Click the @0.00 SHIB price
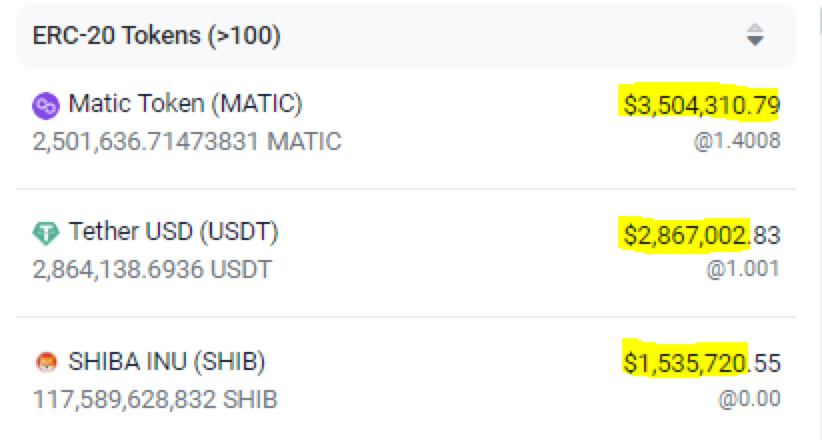The width and height of the screenshot is (822, 440). click(749, 399)
